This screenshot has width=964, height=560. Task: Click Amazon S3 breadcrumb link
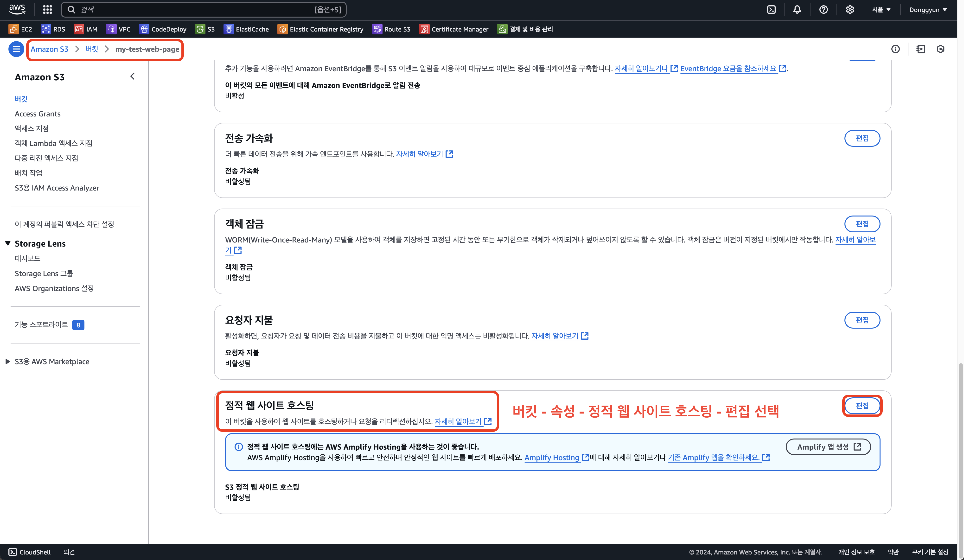point(49,49)
